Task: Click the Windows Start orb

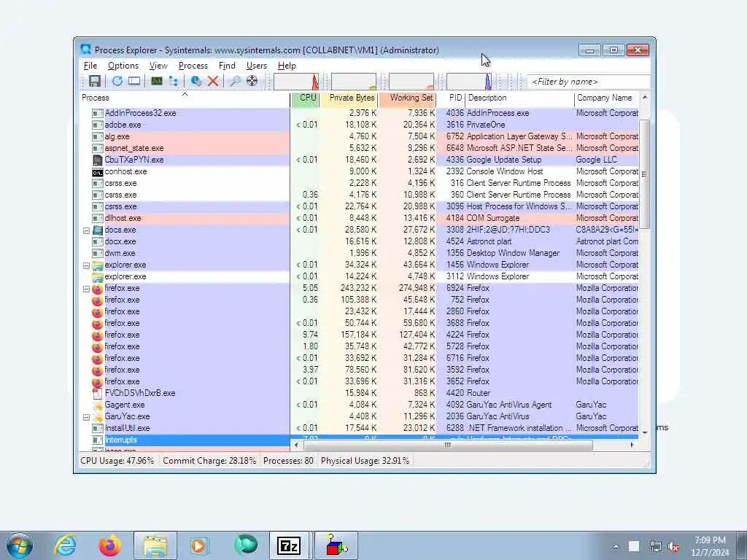Action: (x=20, y=545)
